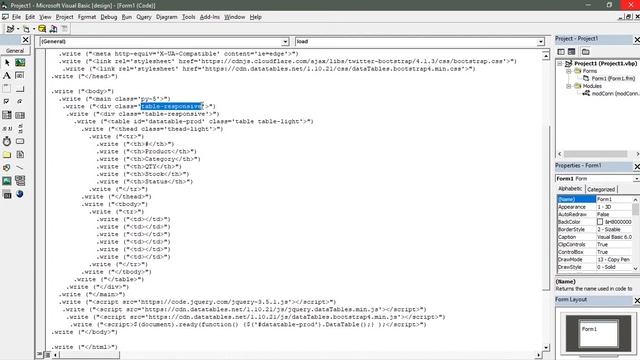The image size is (640, 360).
Task: Select the (Name) property row
Action: click(x=594, y=199)
